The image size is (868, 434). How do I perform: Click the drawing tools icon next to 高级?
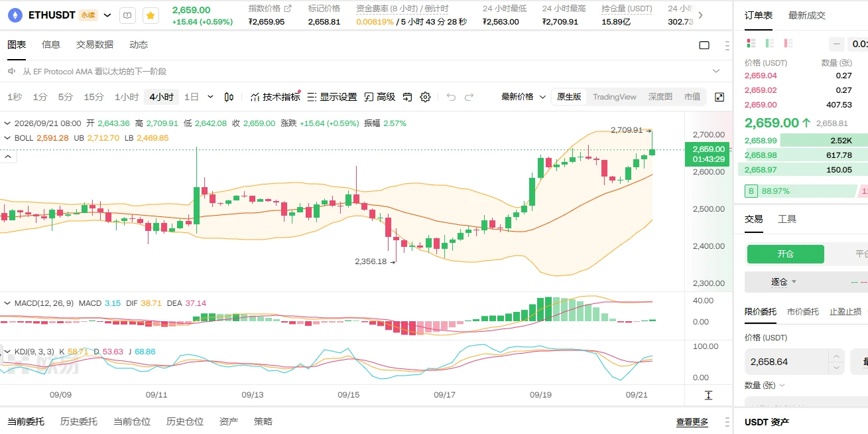408,97
